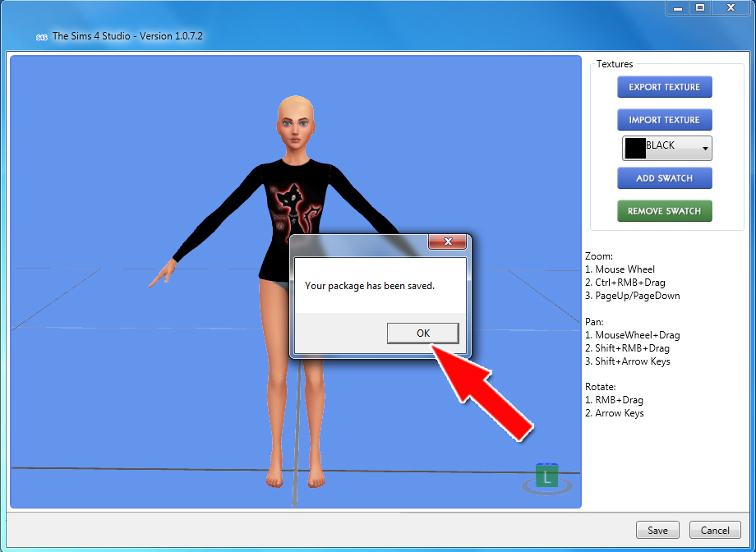This screenshot has height=552, width=756.
Task: Click the green L orientation cube icon
Action: click(x=546, y=476)
